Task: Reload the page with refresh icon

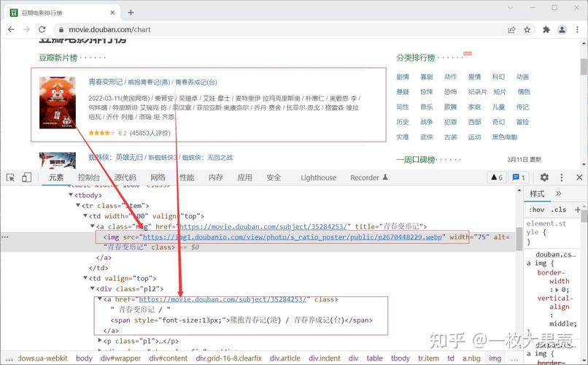Action: click(42, 29)
